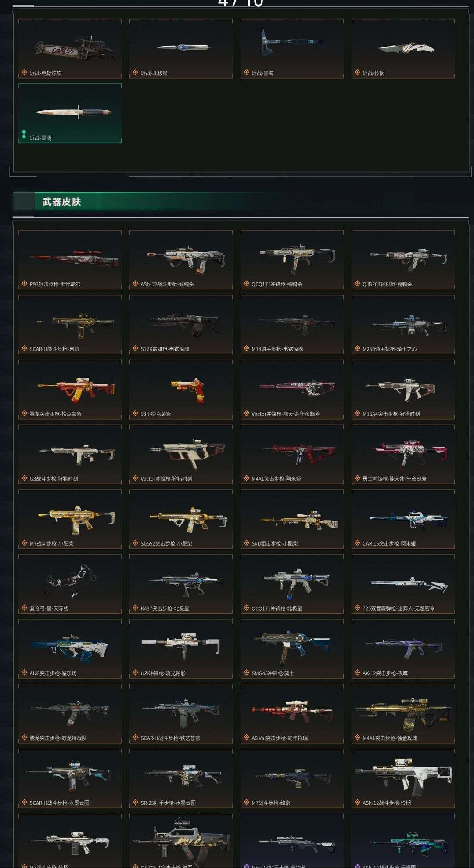This screenshot has height=868, width=474.
Task: Pick the QJB201轻机枪-鹅鸭杀 skin
Action: pyautogui.click(x=403, y=260)
